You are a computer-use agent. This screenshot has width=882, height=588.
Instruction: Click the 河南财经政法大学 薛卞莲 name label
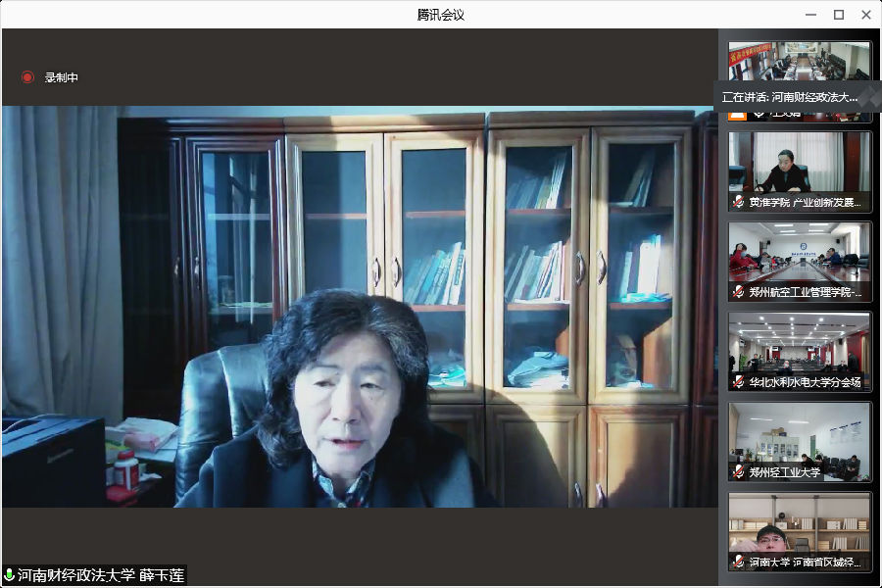click(100, 575)
